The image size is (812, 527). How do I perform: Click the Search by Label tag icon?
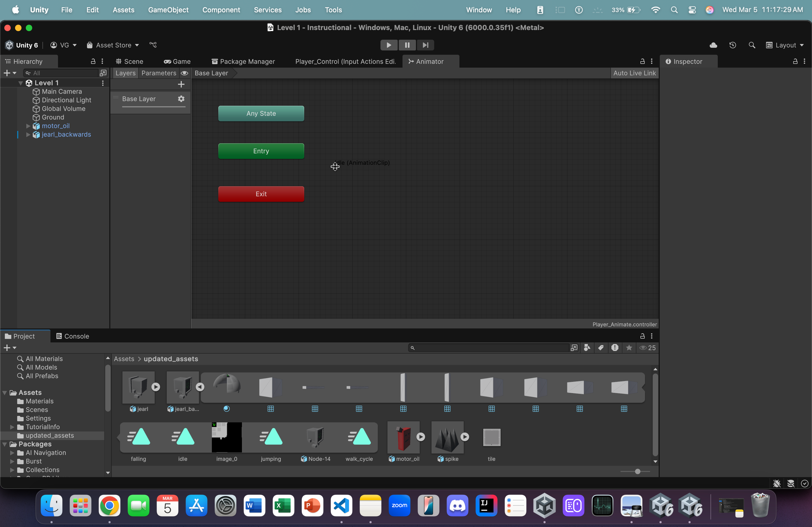[601, 348]
